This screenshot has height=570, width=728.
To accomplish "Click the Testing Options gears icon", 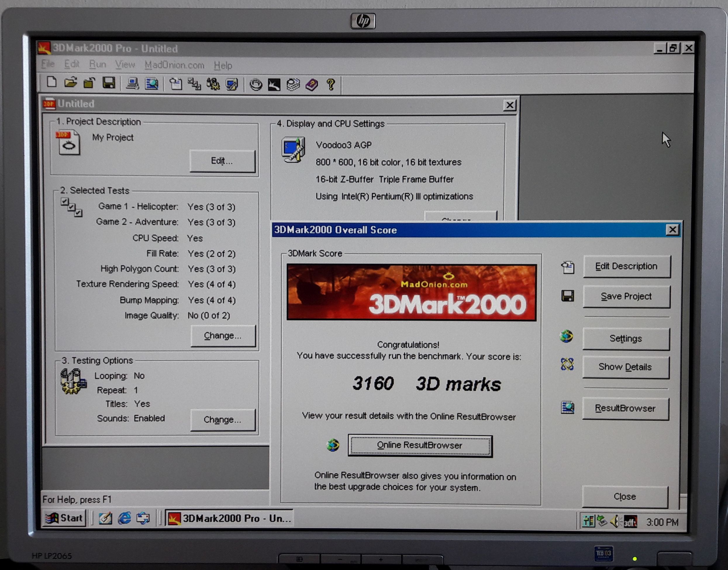I will tap(73, 381).
